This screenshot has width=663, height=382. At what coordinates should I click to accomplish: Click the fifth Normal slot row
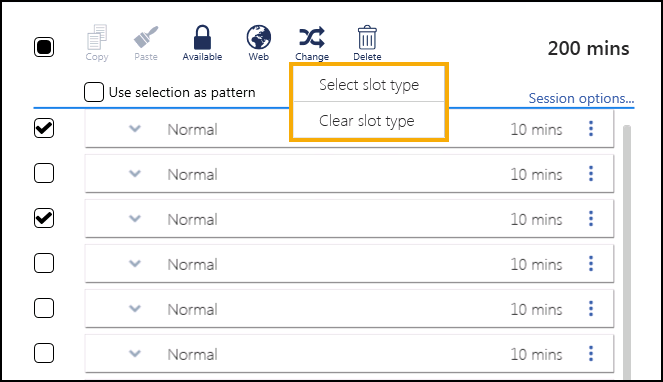(349, 309)
